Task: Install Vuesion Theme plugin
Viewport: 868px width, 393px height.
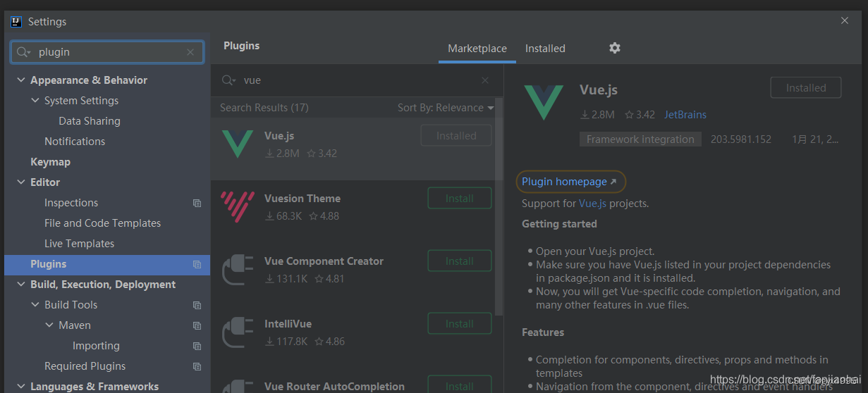Action: 460,199
